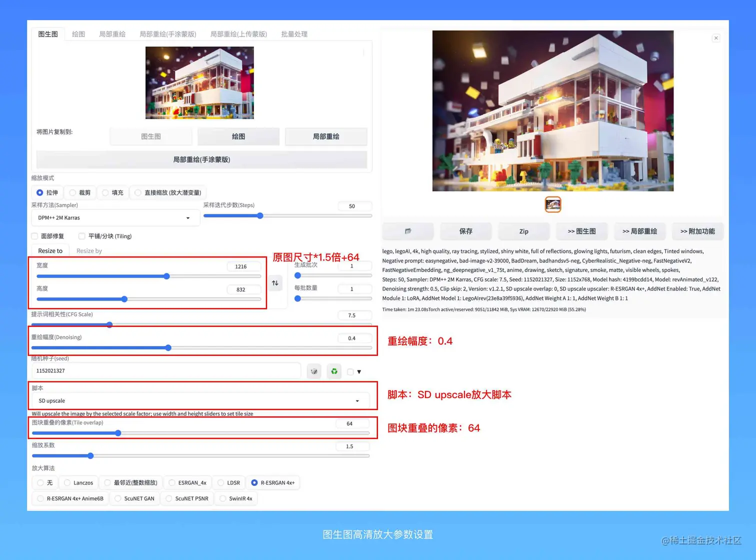Open the SD upscale script dropdown
The image size is (756, 560).
(x=199, y=400)
